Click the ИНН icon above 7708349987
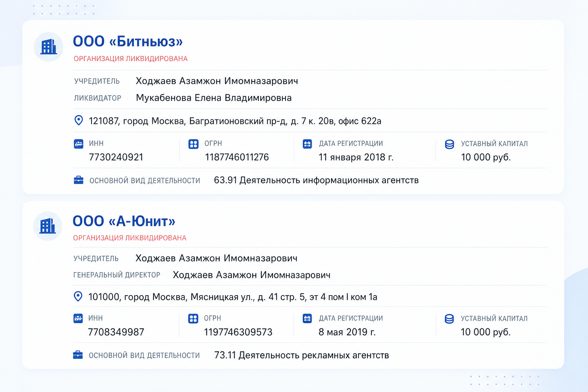588x392 pixels. pos(78,318)
